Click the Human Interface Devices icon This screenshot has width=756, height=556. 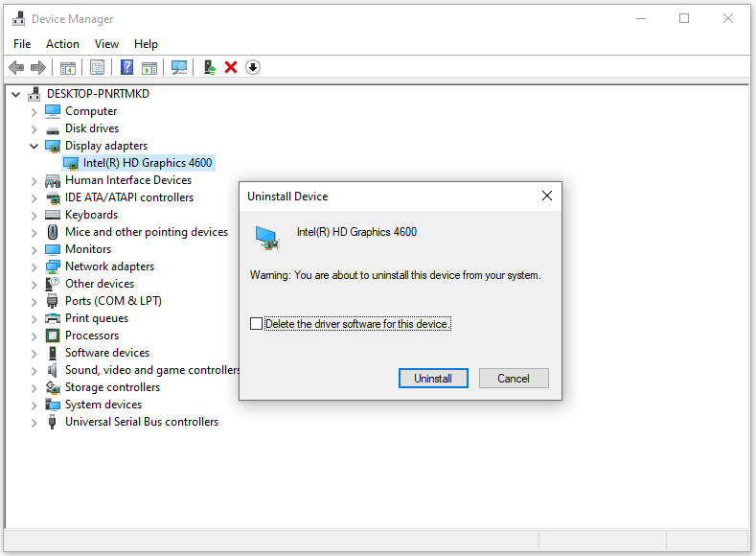53,180
